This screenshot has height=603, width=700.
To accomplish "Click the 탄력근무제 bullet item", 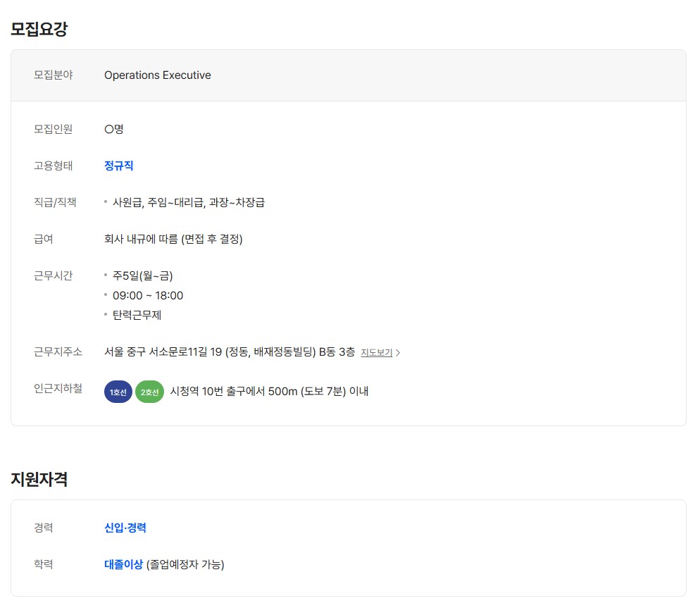I will tap(137, 315).
